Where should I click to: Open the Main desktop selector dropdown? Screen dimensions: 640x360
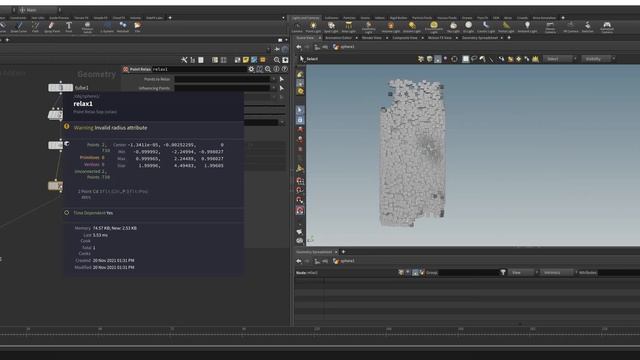(x=40, y=10)
